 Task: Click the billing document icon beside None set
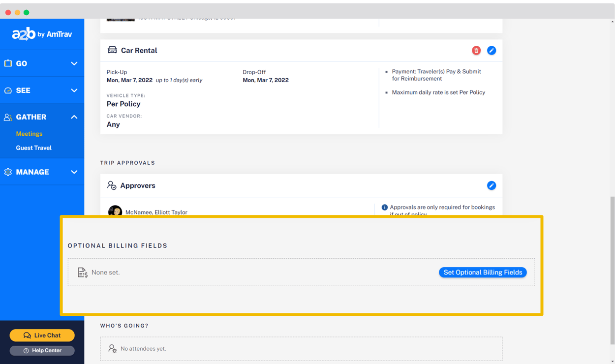[x=82, y=272]
